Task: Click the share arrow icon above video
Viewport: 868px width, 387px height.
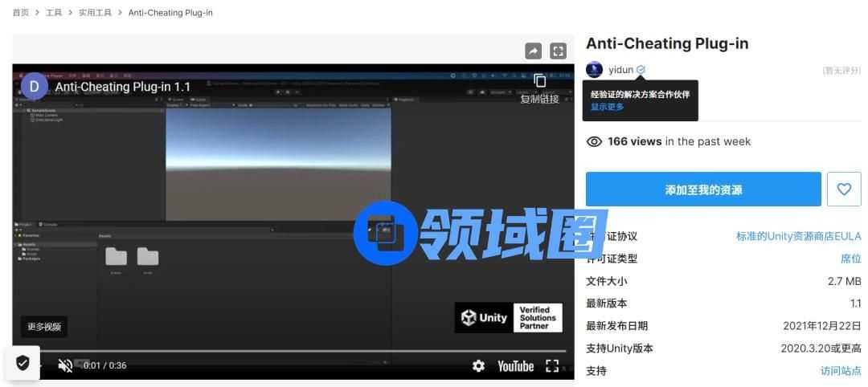Action: pos(533,51)
